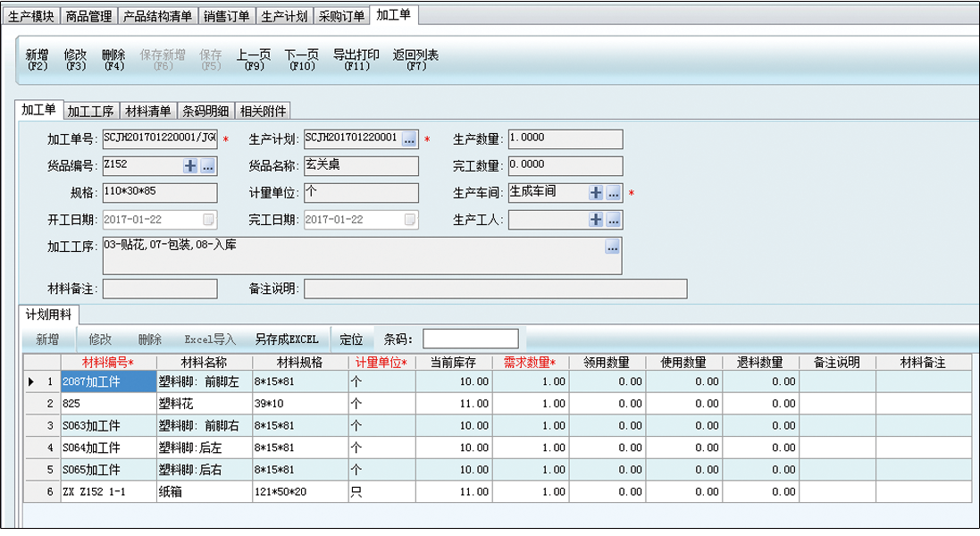Image resolution: width=980 pixels, height=536 pixels.
Task: Click 另存成EXCEL in materials toolbar
Action: point(287,339)
